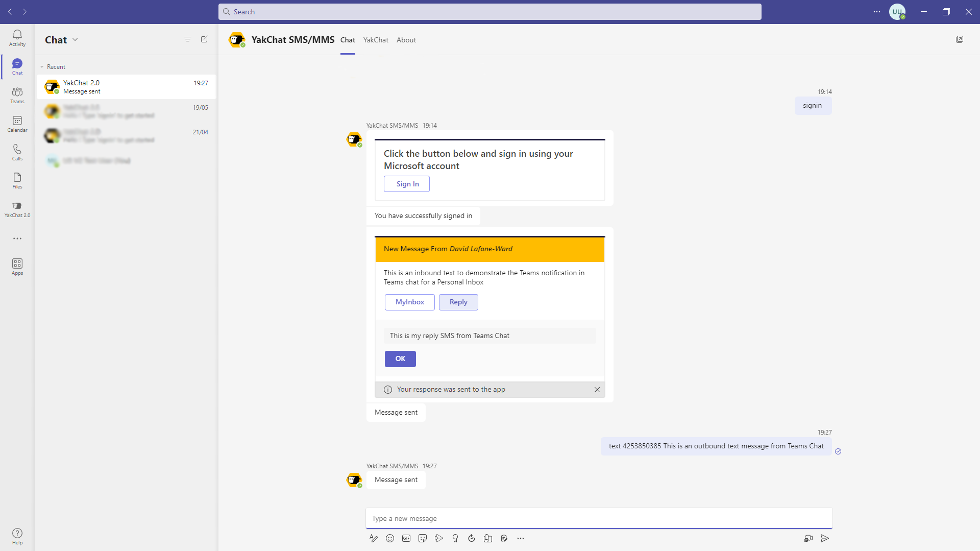Open the Calendar
This screenshot has width=980, height=551.
coord(17,124)
